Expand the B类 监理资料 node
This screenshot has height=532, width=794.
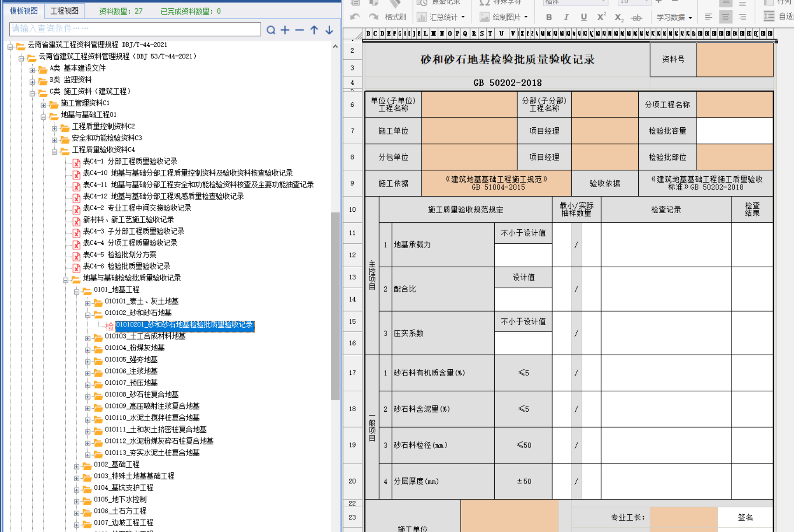click(32, 82)
